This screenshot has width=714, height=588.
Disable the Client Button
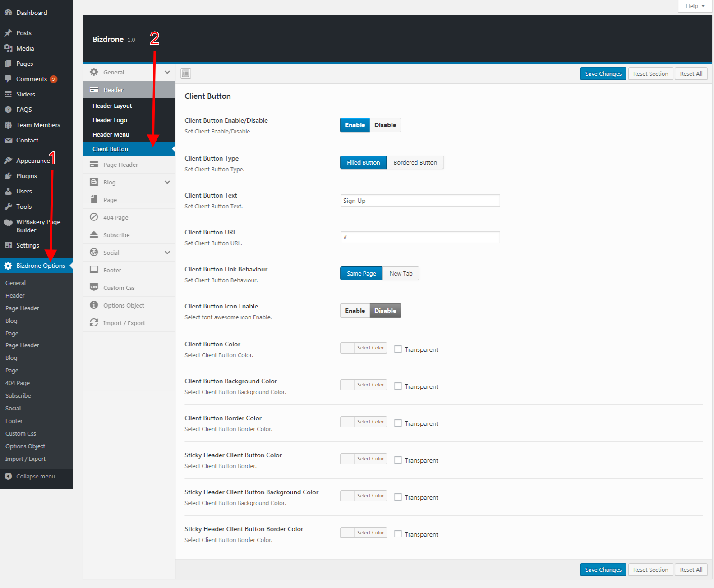[x=385, y=125]
